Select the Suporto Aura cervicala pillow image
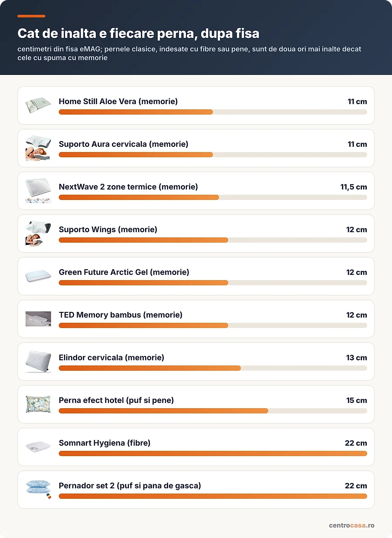This screenshot has height=538, width=392. (38, 148)
